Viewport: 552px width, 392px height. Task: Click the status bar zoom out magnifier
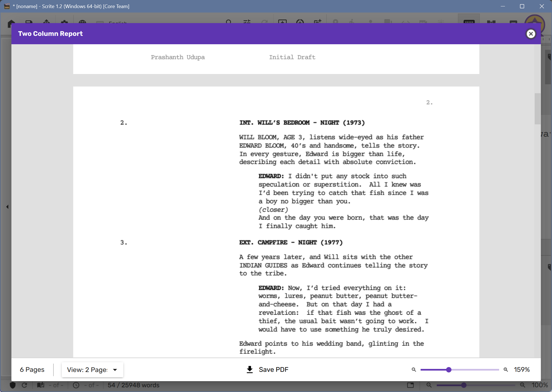click(x=429, y=385)
